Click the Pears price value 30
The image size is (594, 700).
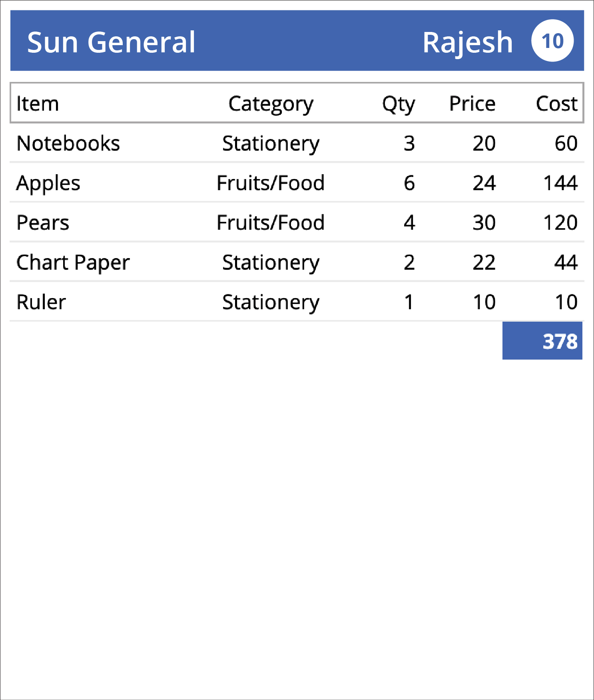point(484,223)
